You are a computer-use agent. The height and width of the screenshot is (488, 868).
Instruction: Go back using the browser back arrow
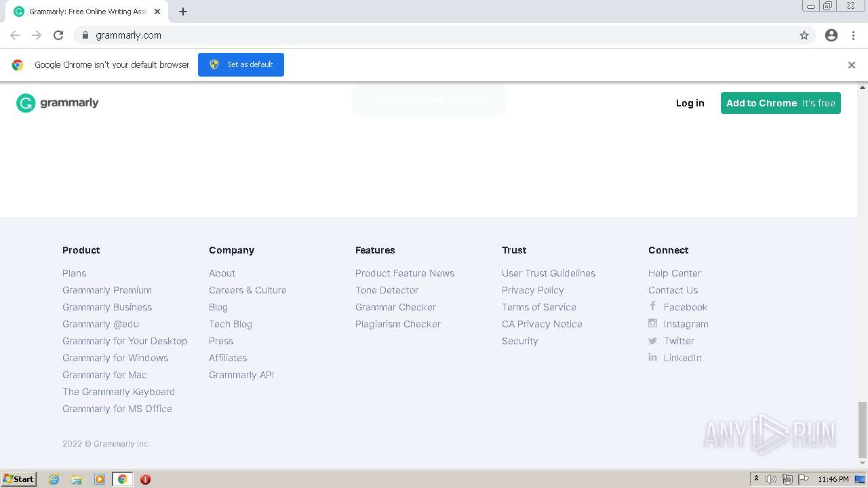[15, 35]
